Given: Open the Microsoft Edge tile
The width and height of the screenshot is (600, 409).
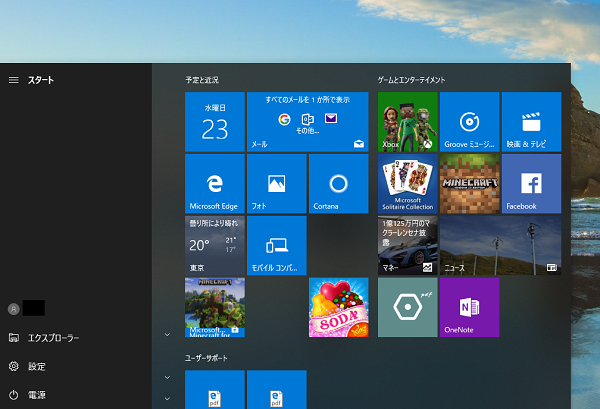Looking at the screenshot, I should point(214,183).
